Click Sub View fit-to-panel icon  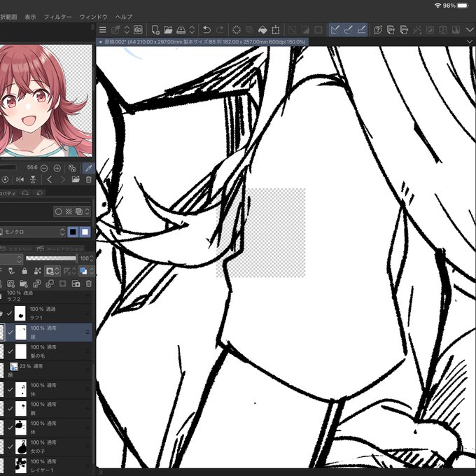click(72, 168)
